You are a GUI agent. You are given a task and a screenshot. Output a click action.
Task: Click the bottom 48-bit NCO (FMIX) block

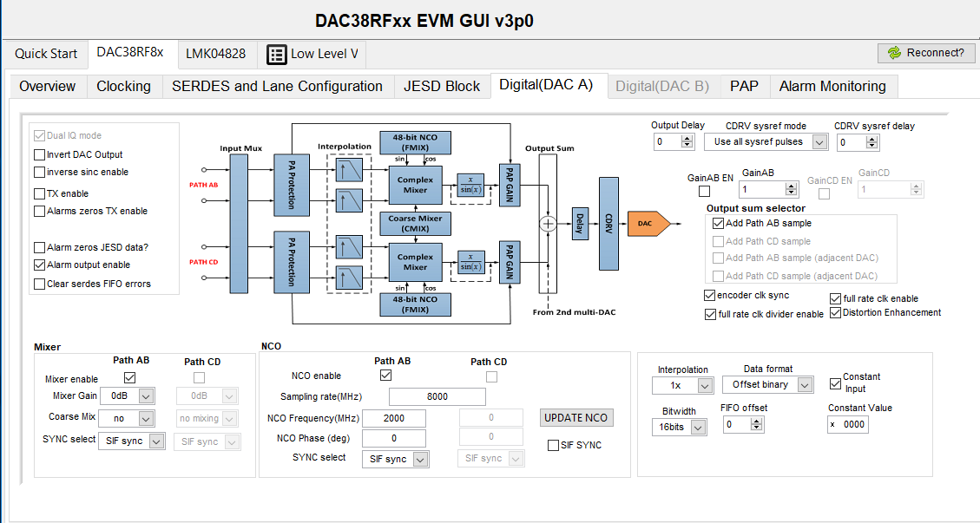pyautogui.click(x=415, y=304)
